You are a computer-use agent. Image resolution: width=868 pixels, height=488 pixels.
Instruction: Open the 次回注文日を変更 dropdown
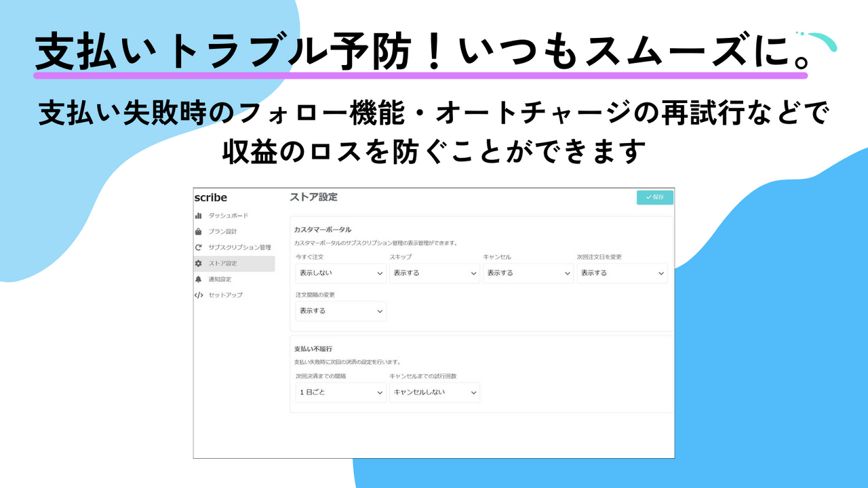coord(623,273)
